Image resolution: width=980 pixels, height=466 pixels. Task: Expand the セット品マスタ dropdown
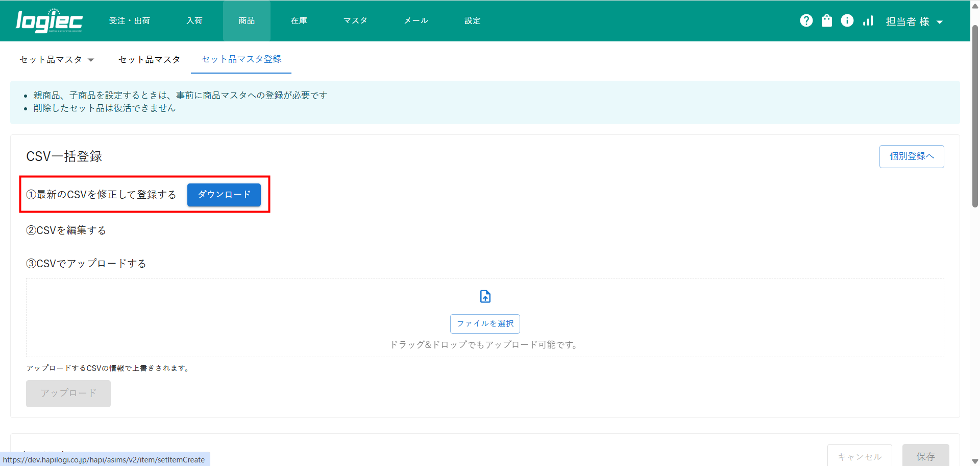click(57, 60)
